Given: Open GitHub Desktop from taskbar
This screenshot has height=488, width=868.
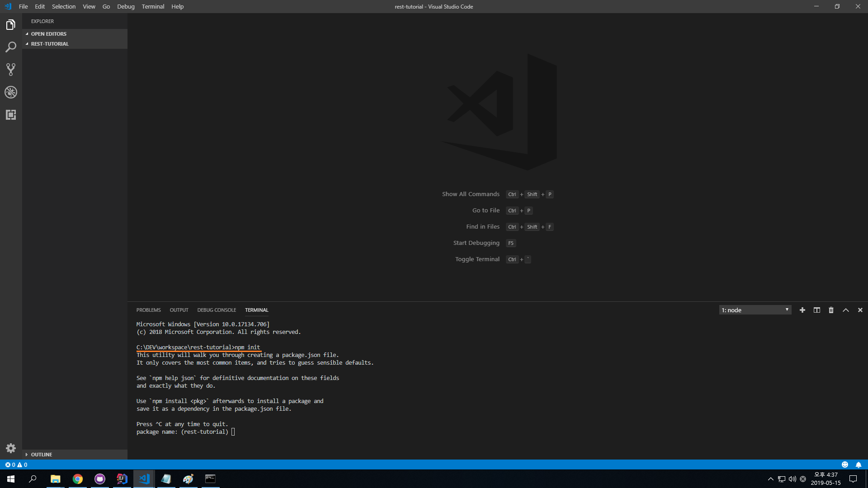Looking at the screenshot, I should click(100, 479).
